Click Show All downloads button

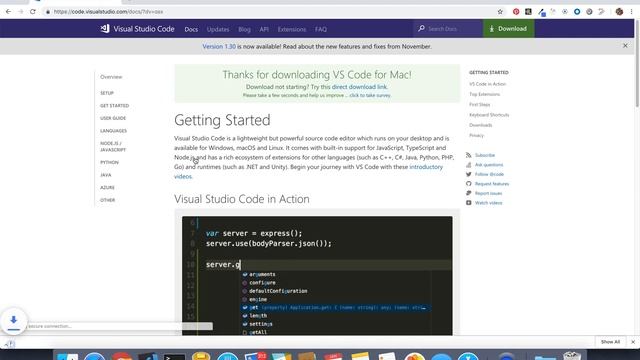(x=610, y=342)
